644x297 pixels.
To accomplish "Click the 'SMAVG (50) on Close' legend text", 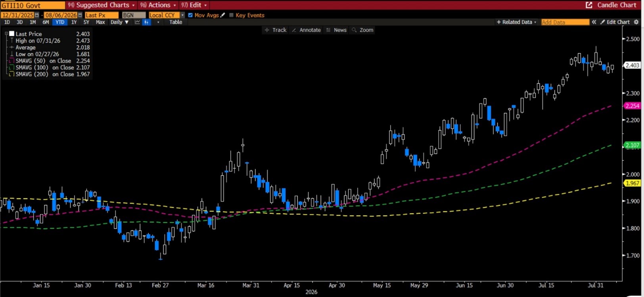I will click(43, 61).
